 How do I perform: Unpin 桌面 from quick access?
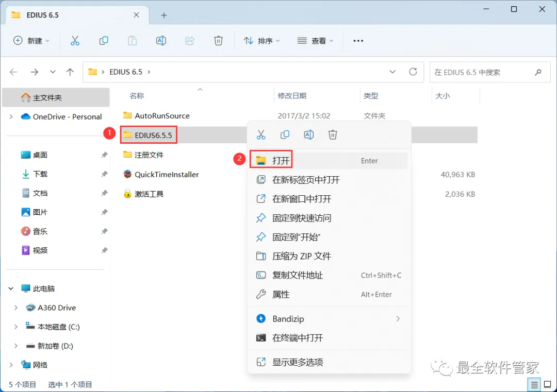pos(104,155)
